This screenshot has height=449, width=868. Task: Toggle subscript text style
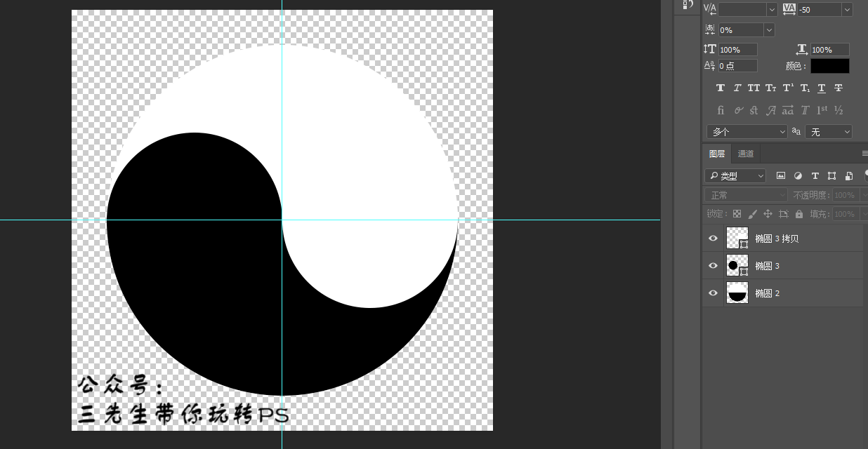(805, 88)
